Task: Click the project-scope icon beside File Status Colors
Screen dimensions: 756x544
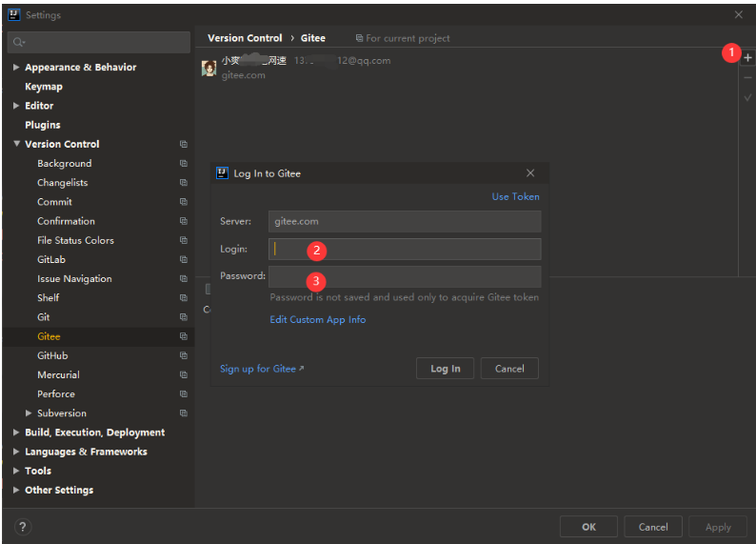Action: tap(183, 240)
